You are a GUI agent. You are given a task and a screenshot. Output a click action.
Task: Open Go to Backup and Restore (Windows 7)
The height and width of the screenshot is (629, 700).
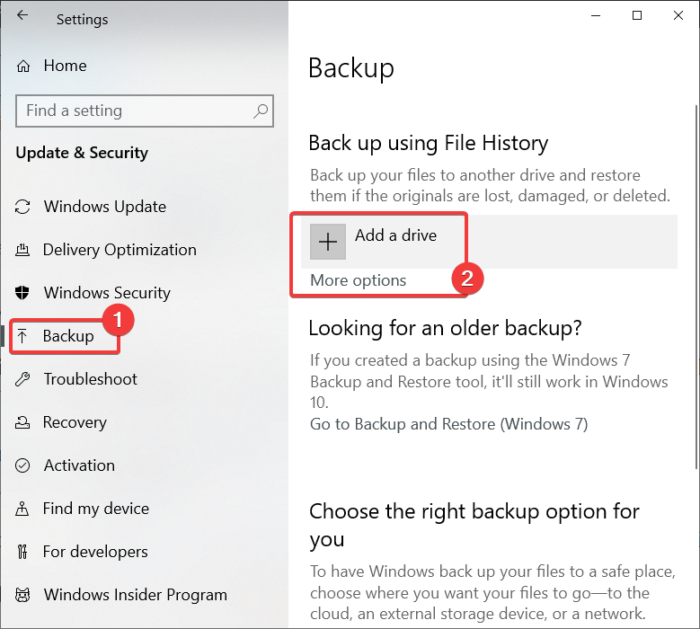449,423
